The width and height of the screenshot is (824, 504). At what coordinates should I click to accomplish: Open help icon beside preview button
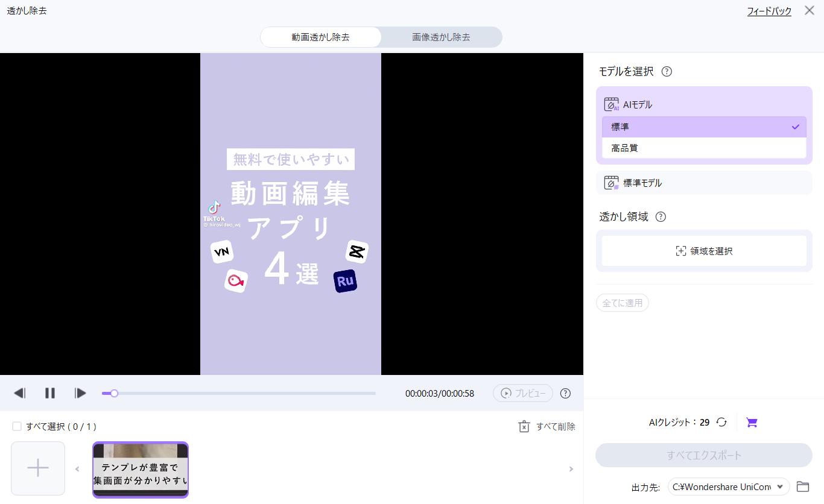[x=565, y=393]
